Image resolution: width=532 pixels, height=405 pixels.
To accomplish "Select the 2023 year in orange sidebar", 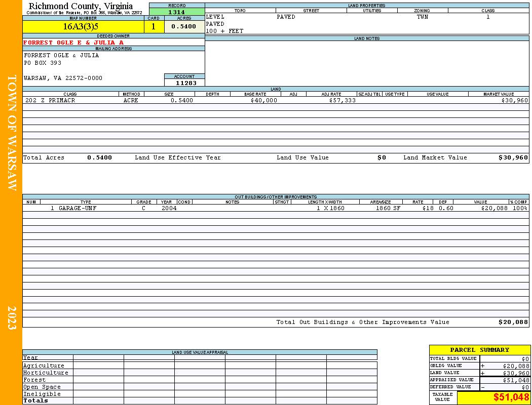I will [12, 318].
